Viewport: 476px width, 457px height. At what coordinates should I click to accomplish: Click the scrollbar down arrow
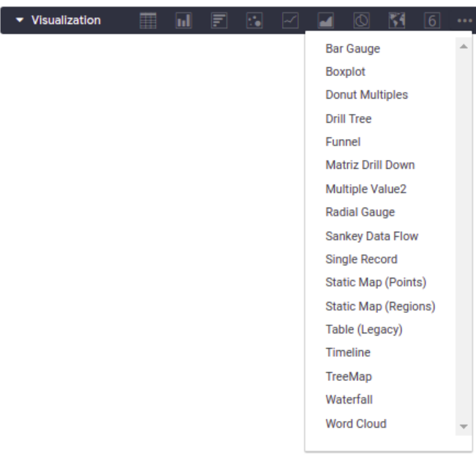464,426
